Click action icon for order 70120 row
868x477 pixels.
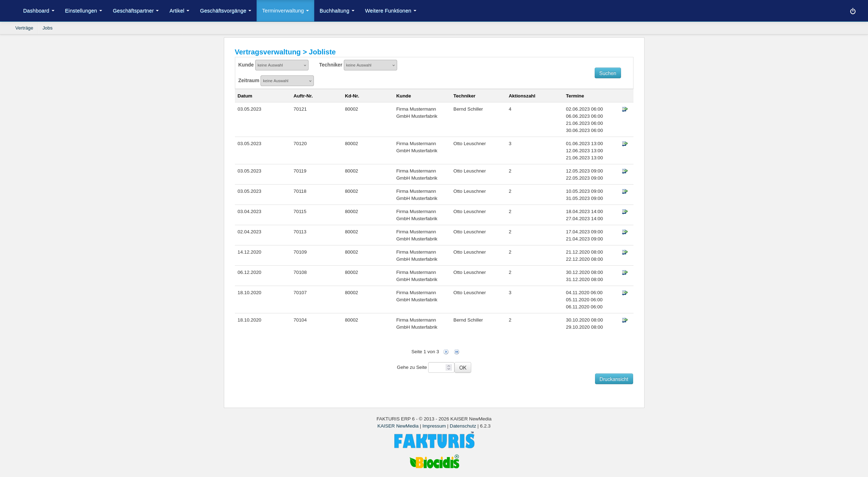coord(625,144)
